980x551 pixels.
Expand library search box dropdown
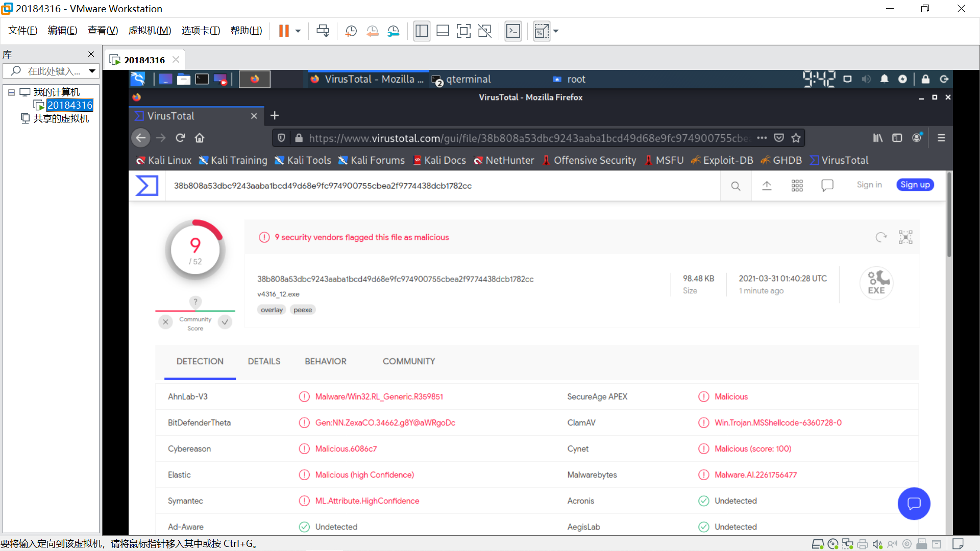(92, 71)
